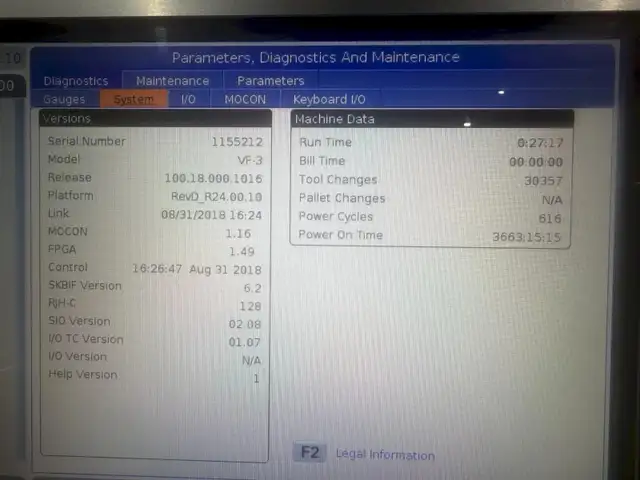Select the System sub-tab

(133, 99)
